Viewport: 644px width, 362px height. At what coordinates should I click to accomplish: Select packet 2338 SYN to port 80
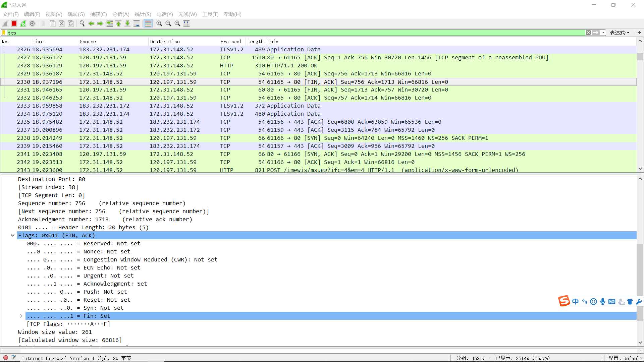(x=318, y=138)
